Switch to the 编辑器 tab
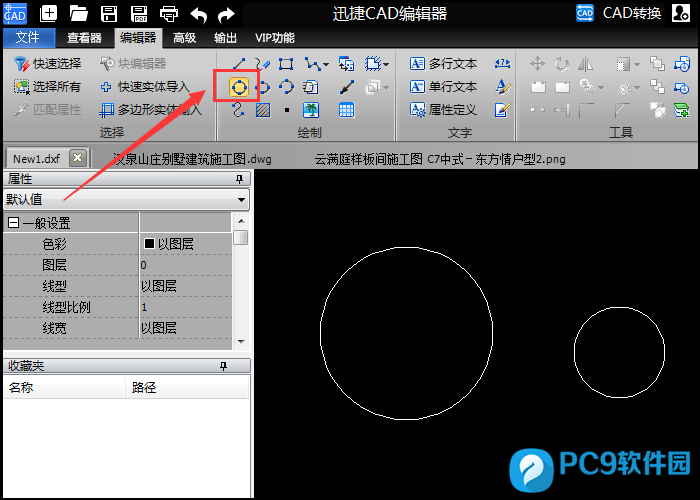The width and height of the screenshot is (700, 500). (x=138, y=38)
